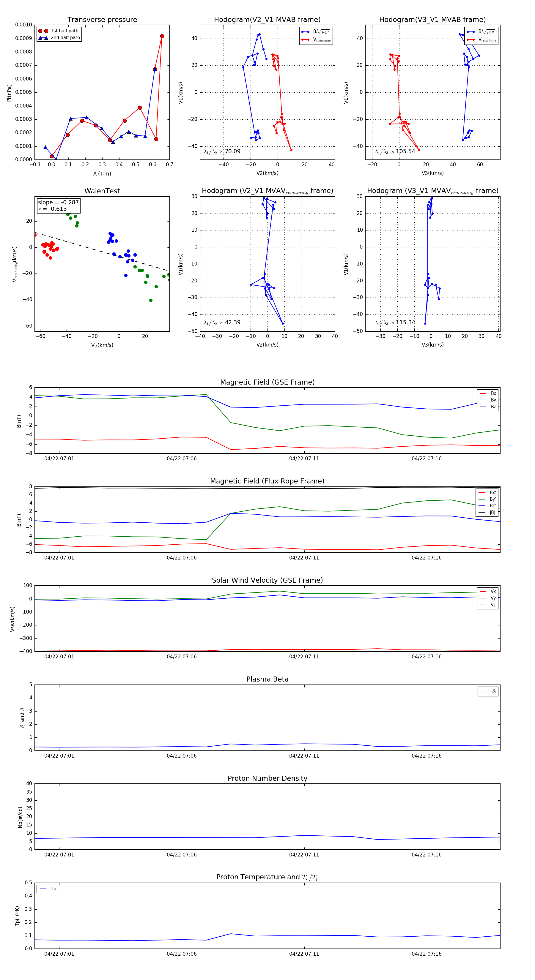Click the 'V2(km/s)' label under V2_V1 MVAB hodogram
This screenshot has width=535, height=980.
click(x=267, y=173)
